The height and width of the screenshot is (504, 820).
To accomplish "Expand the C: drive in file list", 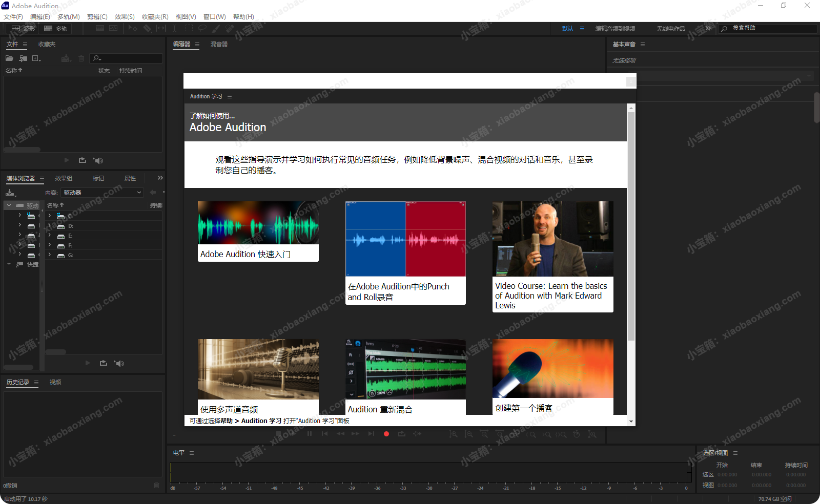I will tap(50, 216).
